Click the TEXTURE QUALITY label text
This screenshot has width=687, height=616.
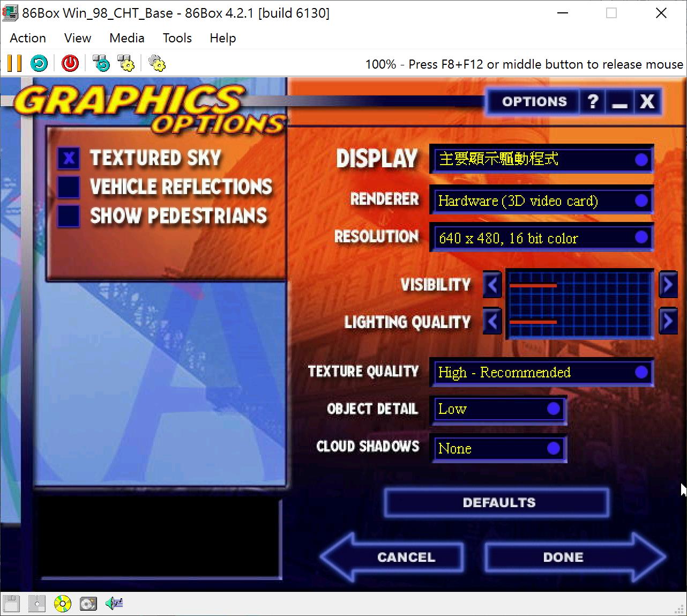(363, 371)
